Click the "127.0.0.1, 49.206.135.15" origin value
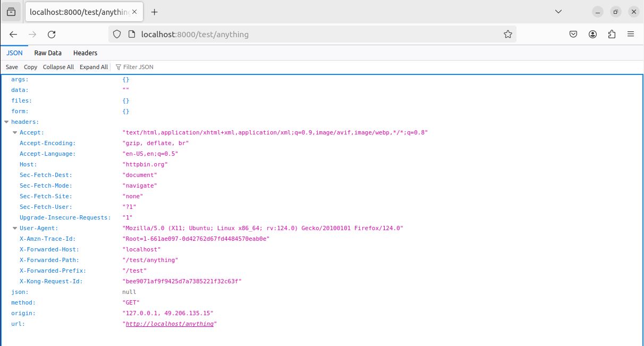 (x=168, y=313)
